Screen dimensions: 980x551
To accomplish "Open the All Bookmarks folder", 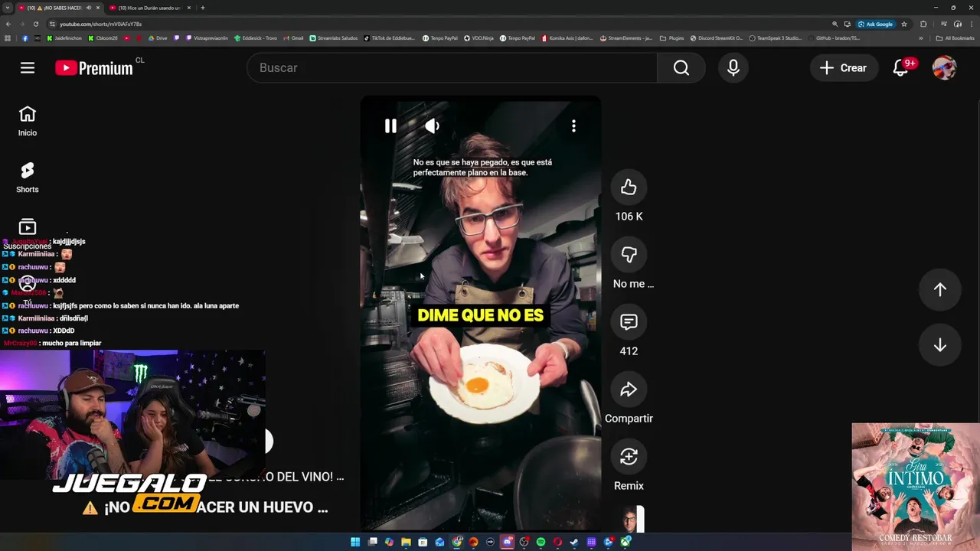I will pyautogui.click(x=955, y=37).
